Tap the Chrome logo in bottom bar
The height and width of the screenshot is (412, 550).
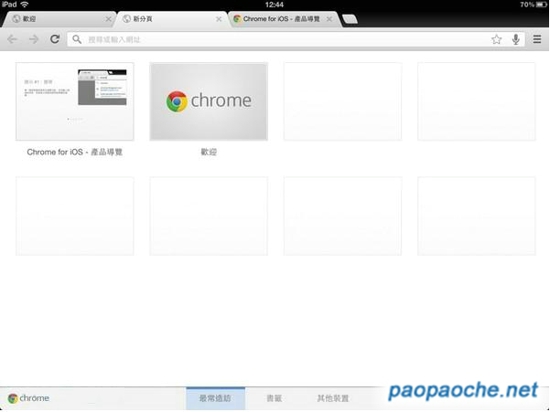(28, 398)
